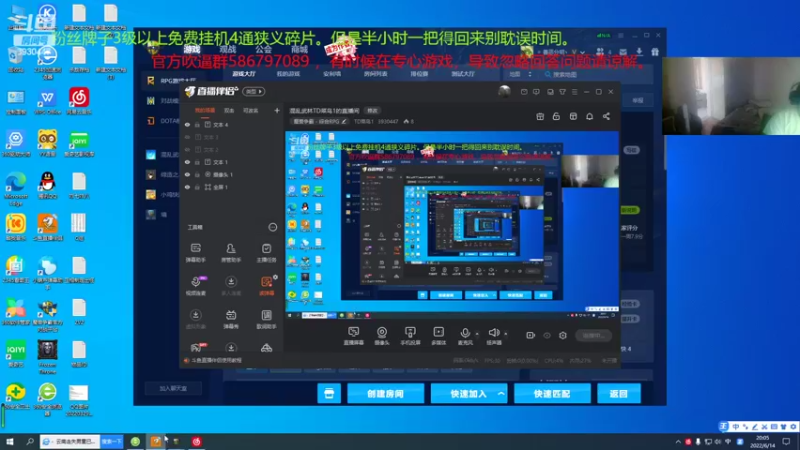Click the record video icon near settings
The image size is (800, 450).
click(531, 335)
